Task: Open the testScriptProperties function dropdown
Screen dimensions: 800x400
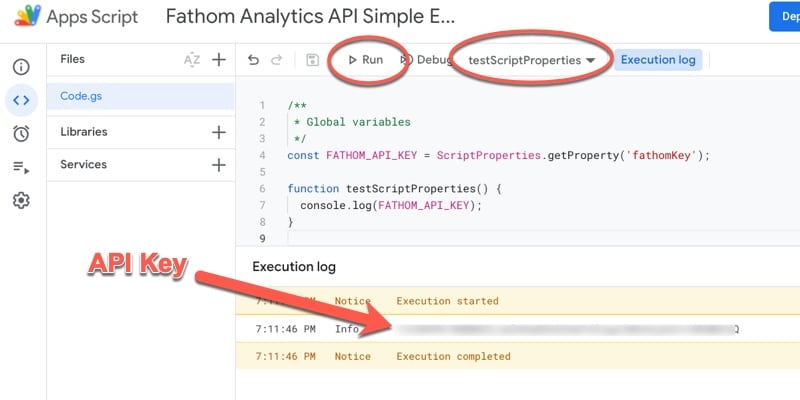Action: [531, 60]
